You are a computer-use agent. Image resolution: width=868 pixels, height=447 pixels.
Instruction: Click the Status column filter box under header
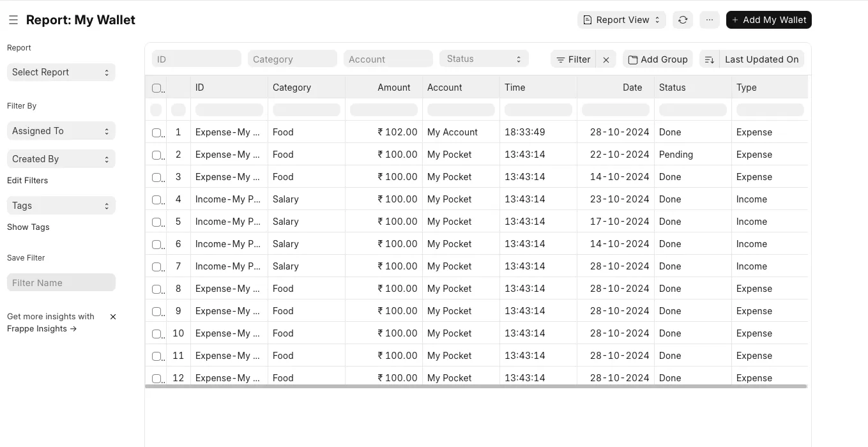pyautogui.click(x=693, y=110)
